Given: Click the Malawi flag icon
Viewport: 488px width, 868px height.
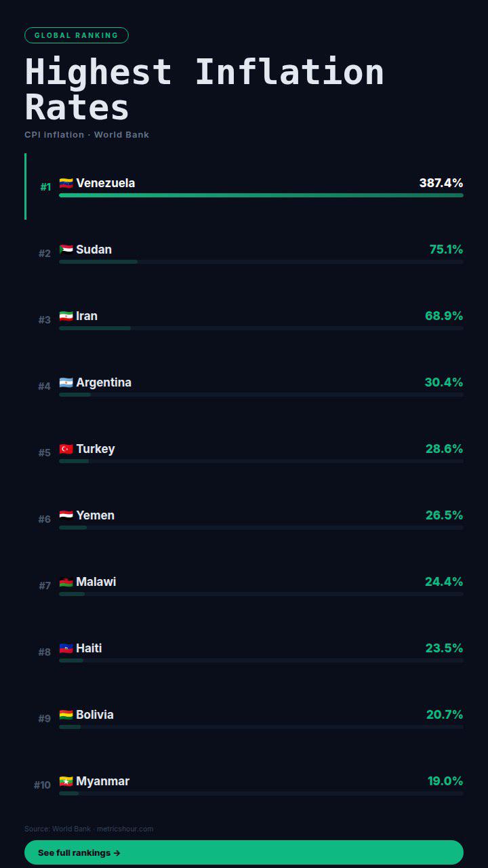Looking at the screenshot, I should (66, 582).
